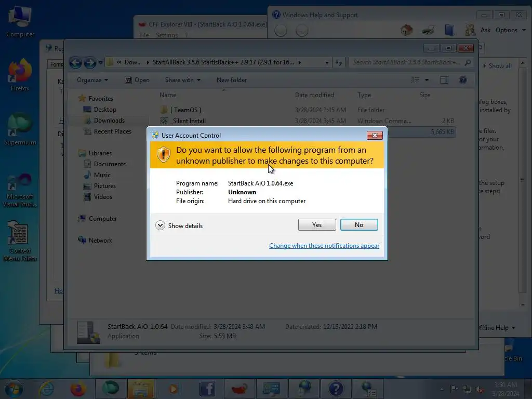This screenshot has width=532, height=399.
Task: Open Internet Explorer from the taskbar
Action: point(46,389)
